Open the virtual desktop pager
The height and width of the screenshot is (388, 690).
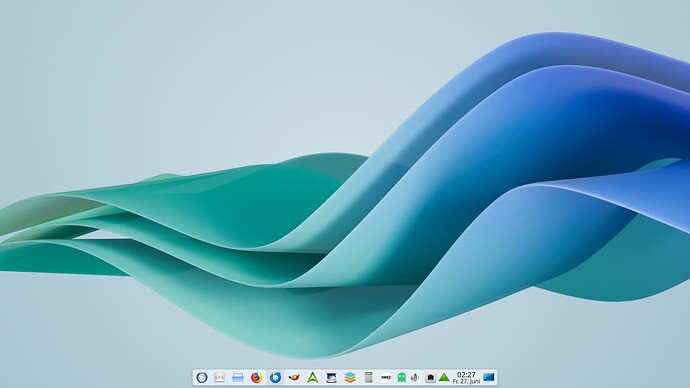point(219,377)
